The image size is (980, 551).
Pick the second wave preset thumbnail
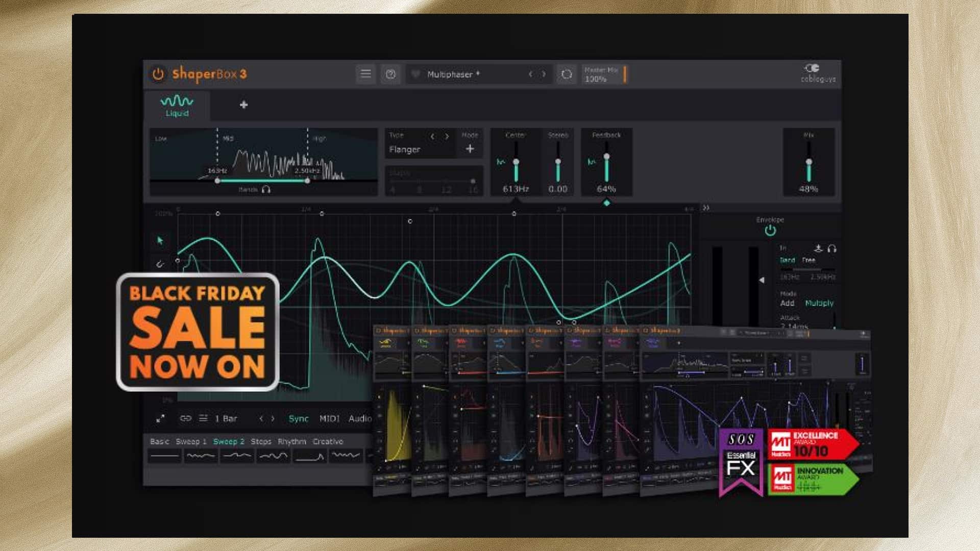tap(201, 456)
